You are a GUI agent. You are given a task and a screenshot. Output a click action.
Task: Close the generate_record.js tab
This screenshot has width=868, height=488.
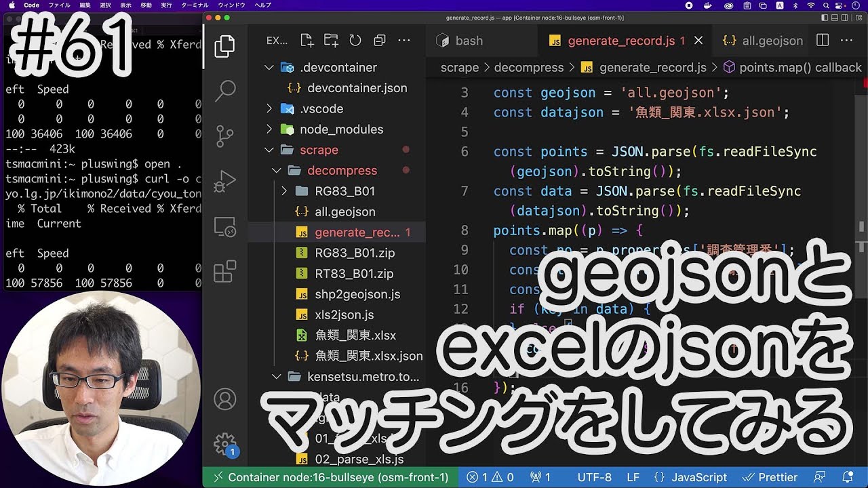point(698,41)
